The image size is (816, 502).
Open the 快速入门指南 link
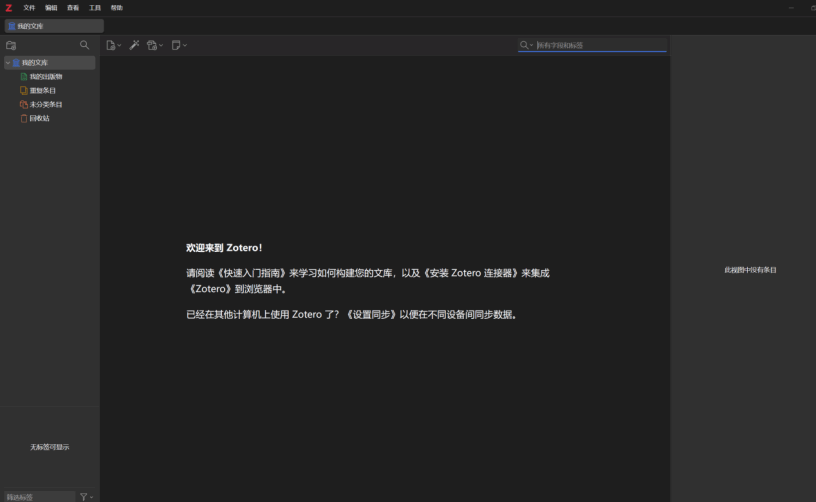252,273
